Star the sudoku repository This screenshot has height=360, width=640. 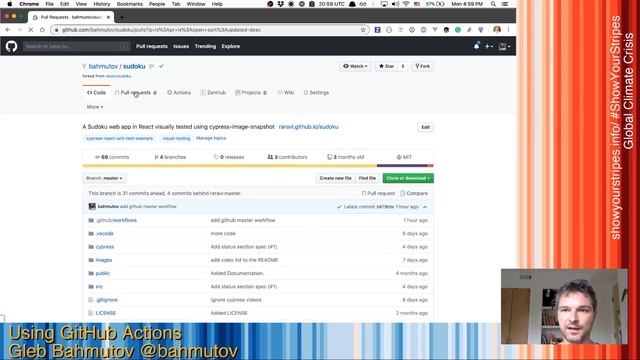tap(386, 66)
